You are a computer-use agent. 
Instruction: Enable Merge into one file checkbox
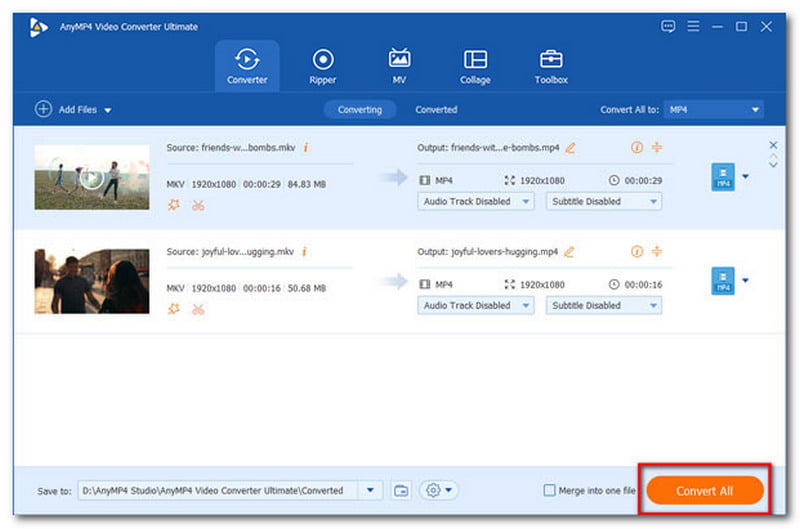(x=548, y=491)
